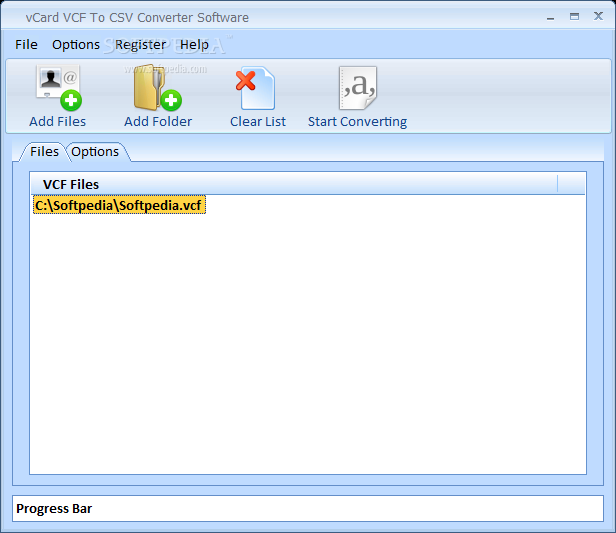Open the Options menu in the menu bar
This screenshot has width=616, height=533.
click(76, 45)
